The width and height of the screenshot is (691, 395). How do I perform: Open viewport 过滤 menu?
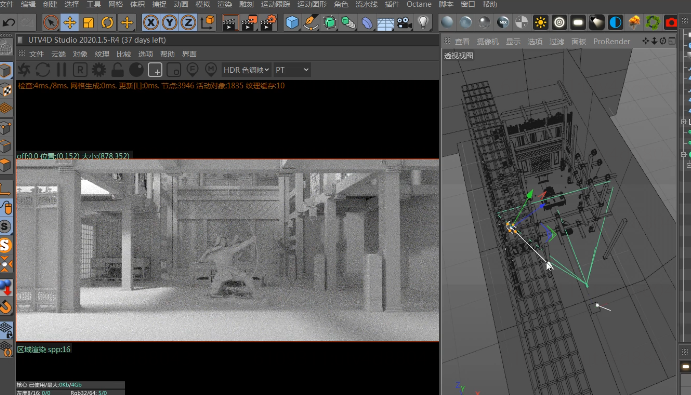pyautogui.click(x=557, y=41)
